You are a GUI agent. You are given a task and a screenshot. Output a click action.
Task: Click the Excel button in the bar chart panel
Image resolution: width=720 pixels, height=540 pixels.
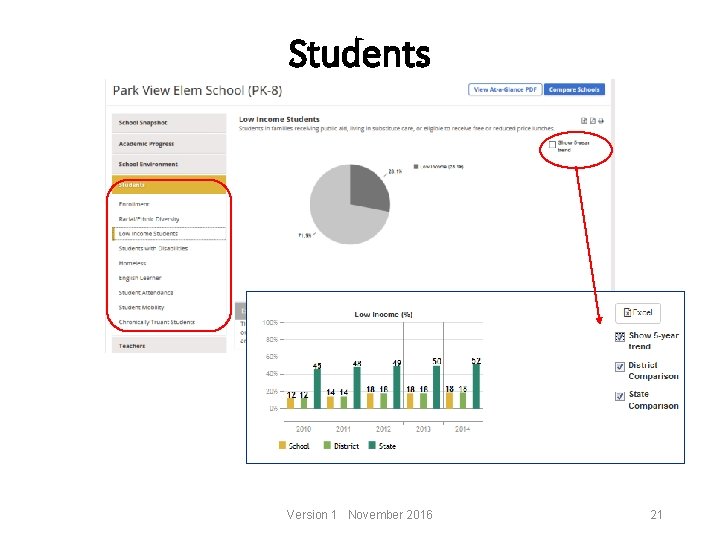click(x=638, y=313)
